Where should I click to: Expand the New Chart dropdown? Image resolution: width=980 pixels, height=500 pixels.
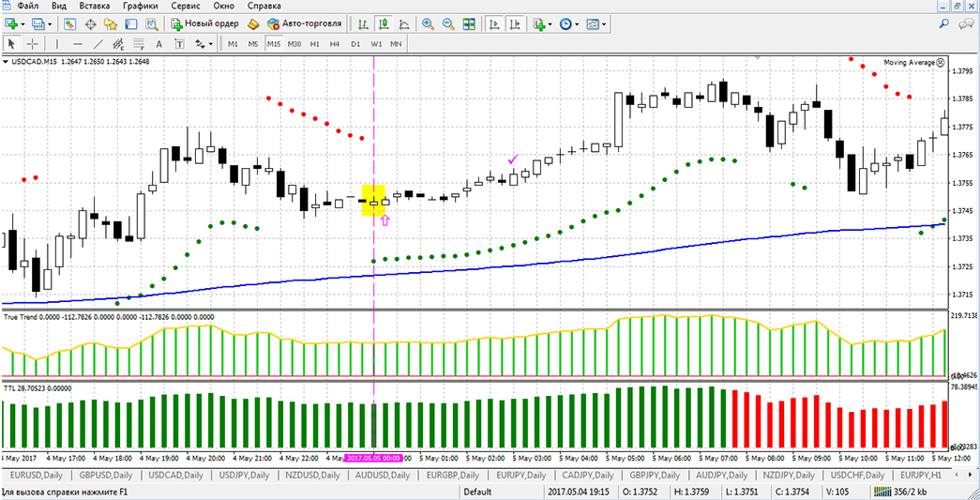tap(23, 24)
